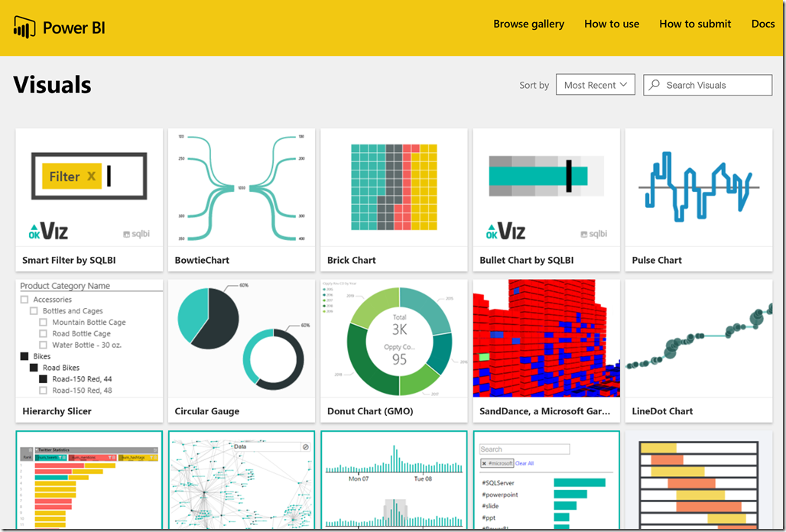
Task: Click sqlbi logo on Smart Filter card
Action: pyautogui.click(x=136, y=234)
